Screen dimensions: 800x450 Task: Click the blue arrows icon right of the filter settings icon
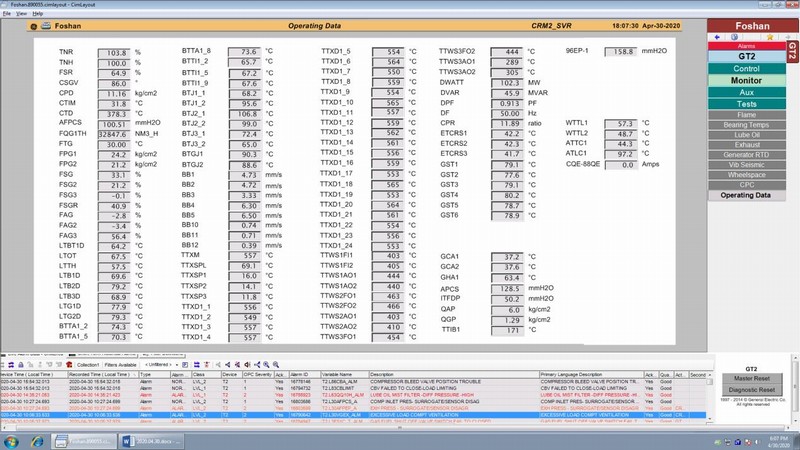tap(196, 365)
